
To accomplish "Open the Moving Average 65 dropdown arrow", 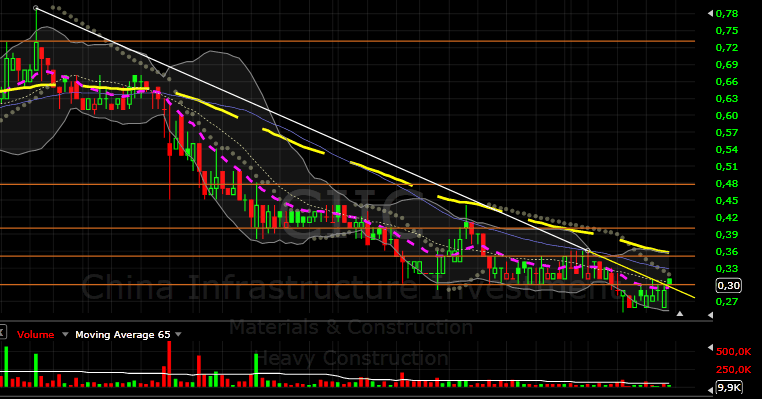I will (178, 334).
